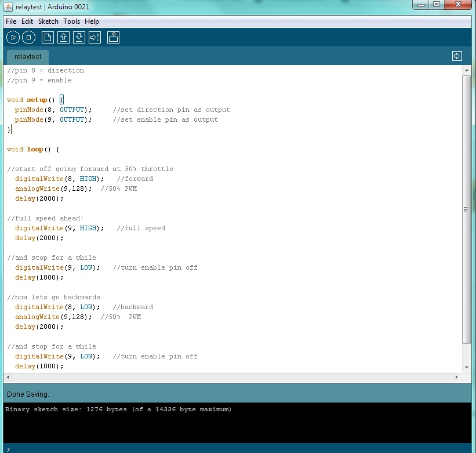
Task: Click the line 'pinMode(8, OUTPUT);'
Action: coord(53,110)
